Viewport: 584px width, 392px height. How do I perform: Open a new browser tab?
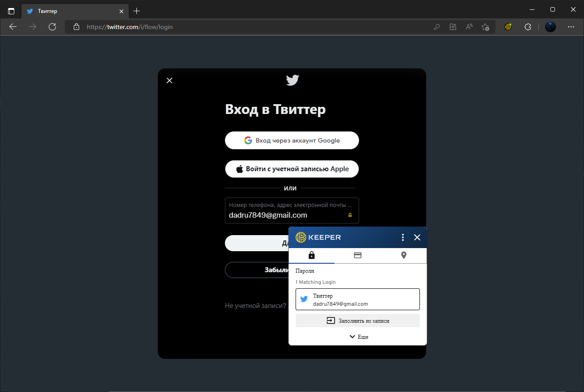pyautogui.click(x=137, y=11)
